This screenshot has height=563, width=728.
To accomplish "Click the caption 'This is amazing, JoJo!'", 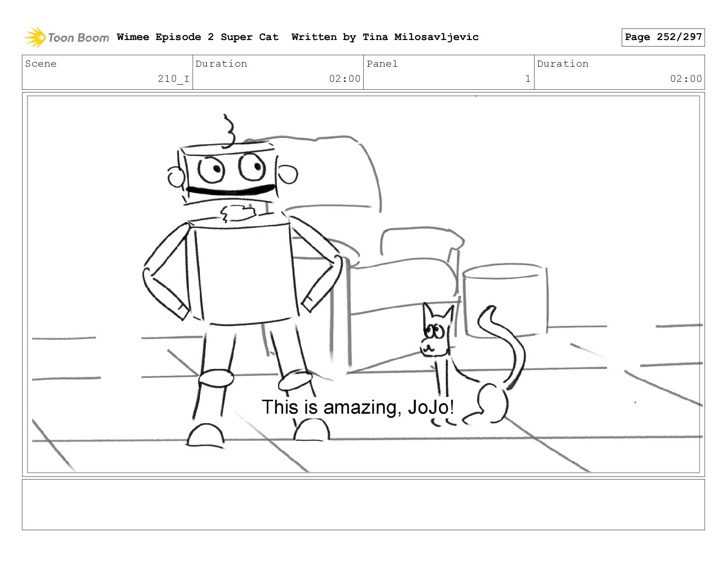I will pyautogui.click(x=358, y=407).
